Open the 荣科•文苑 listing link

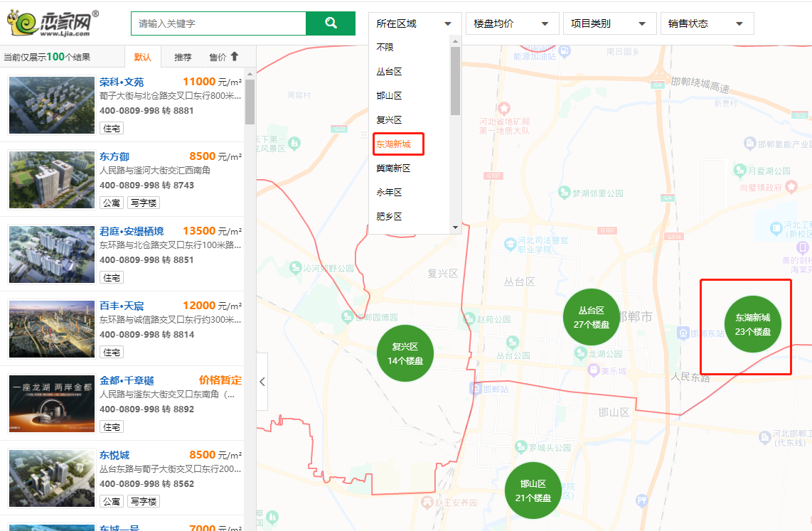click(122, 82)
